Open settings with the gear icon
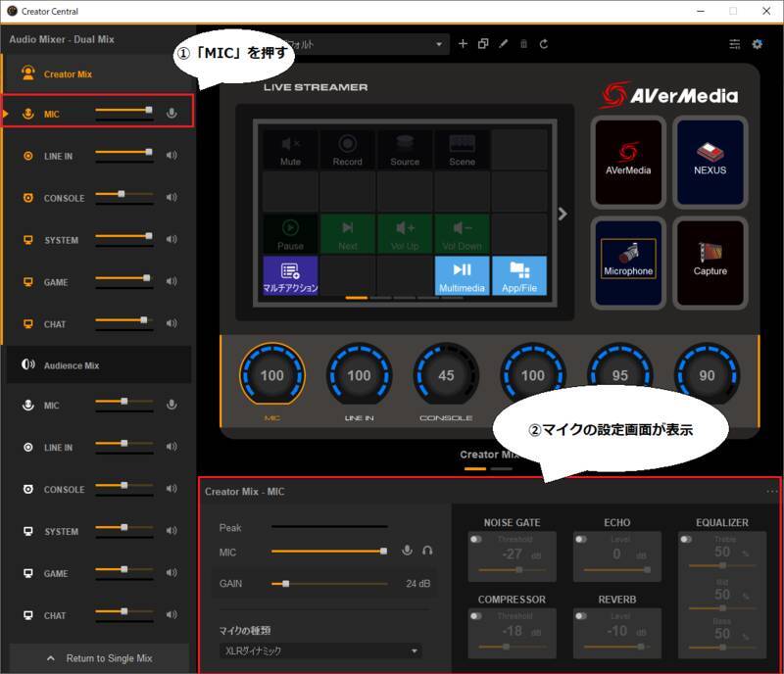The image size is (784, 674). 757,44
